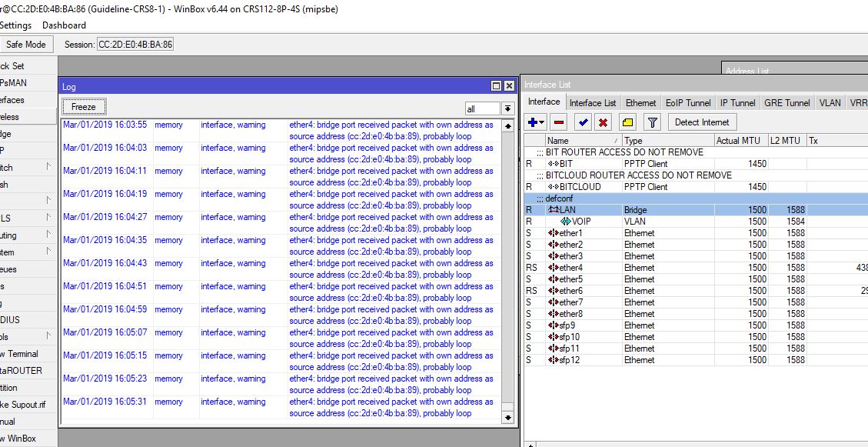The width and height of the screenshot is (868, 447).
Task: Sort by the Type column header
Action: (668, 141)
